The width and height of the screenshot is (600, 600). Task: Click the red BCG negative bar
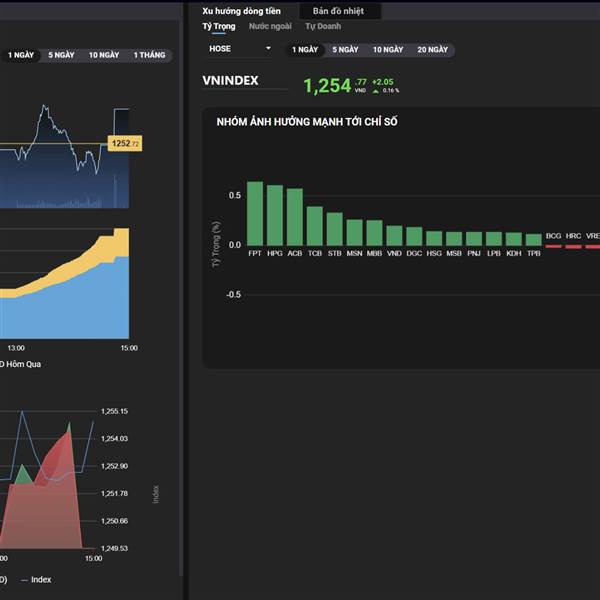[x=553, y=247]
